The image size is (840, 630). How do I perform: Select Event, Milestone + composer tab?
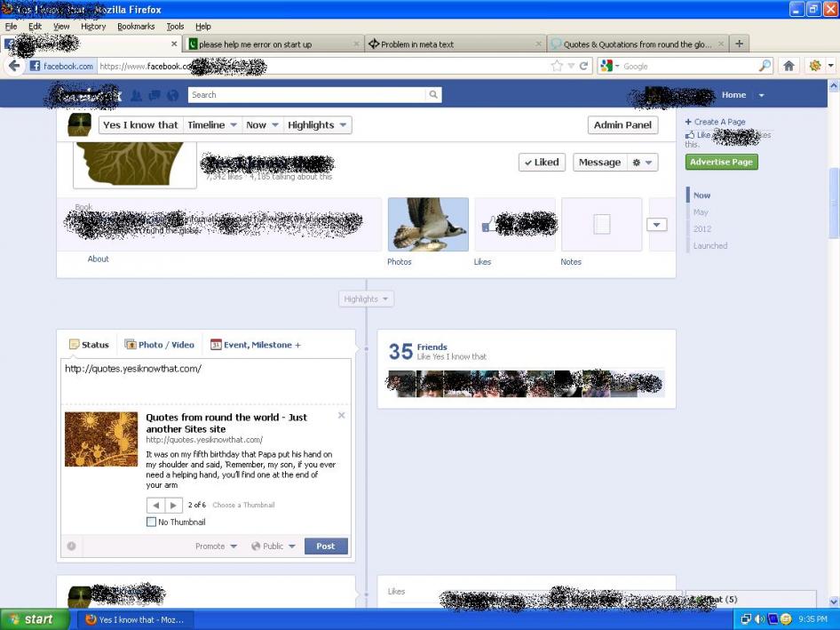pos(256,345)
